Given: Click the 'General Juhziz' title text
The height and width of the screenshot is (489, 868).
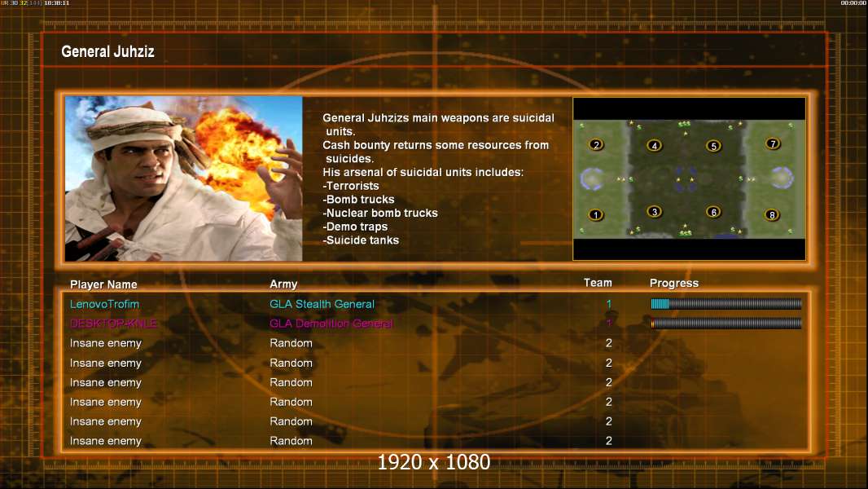Looking at the screenshot, I should coord(108,52).
